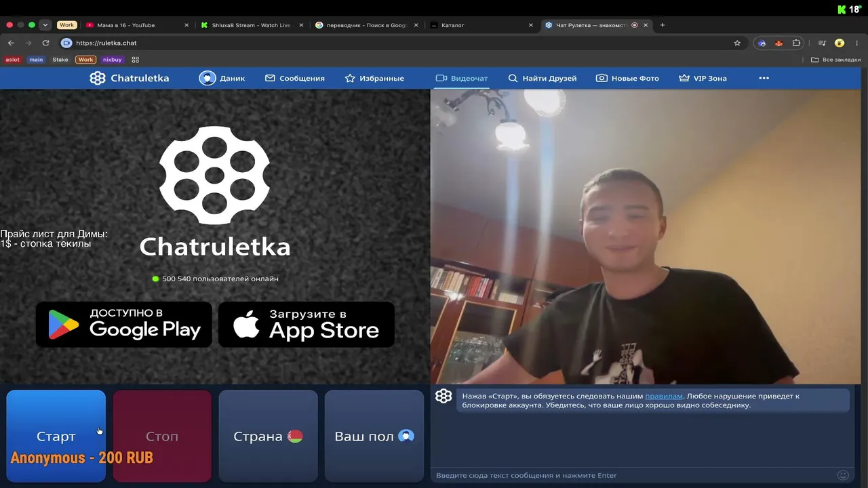Click the camera site-info icon in address bar
Screen dimensions: 868x488
coord(66,43)
